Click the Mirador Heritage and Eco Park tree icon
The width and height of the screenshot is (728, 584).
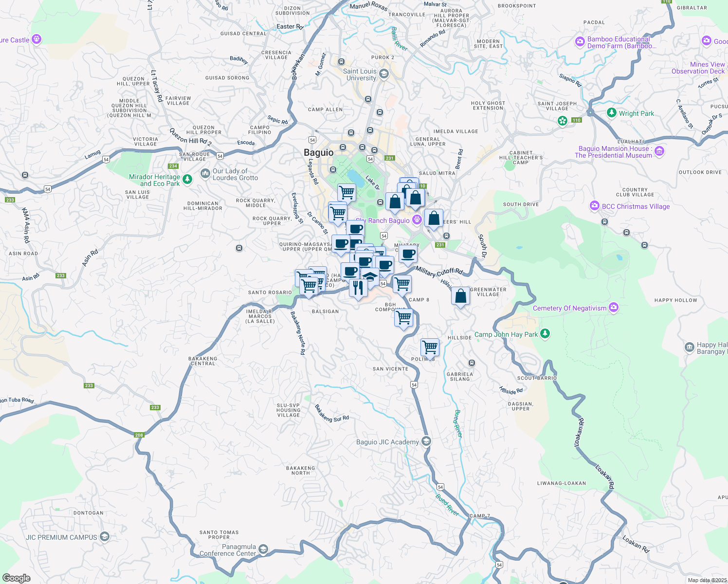(188, 180)
